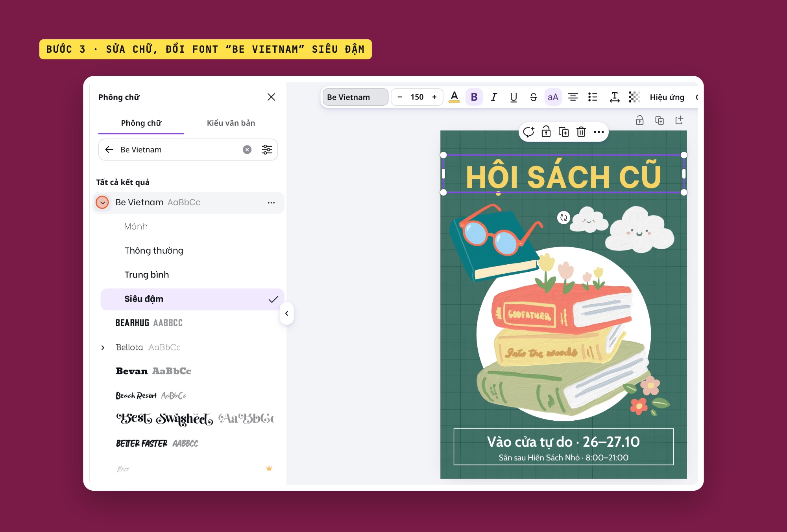Close the Phông chữ panel
This screenshot has height=532, width=787.
(x=271, y=97)
